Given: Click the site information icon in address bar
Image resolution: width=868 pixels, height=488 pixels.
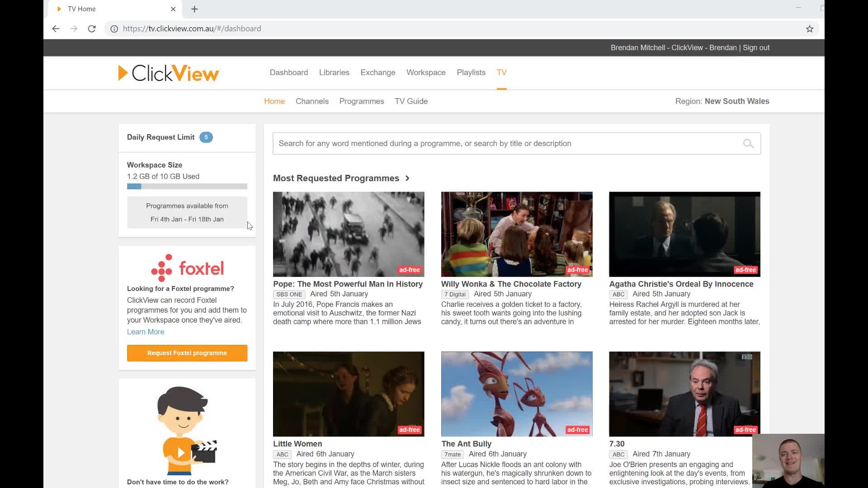Looking at the screenshot, I should point(114,28).
